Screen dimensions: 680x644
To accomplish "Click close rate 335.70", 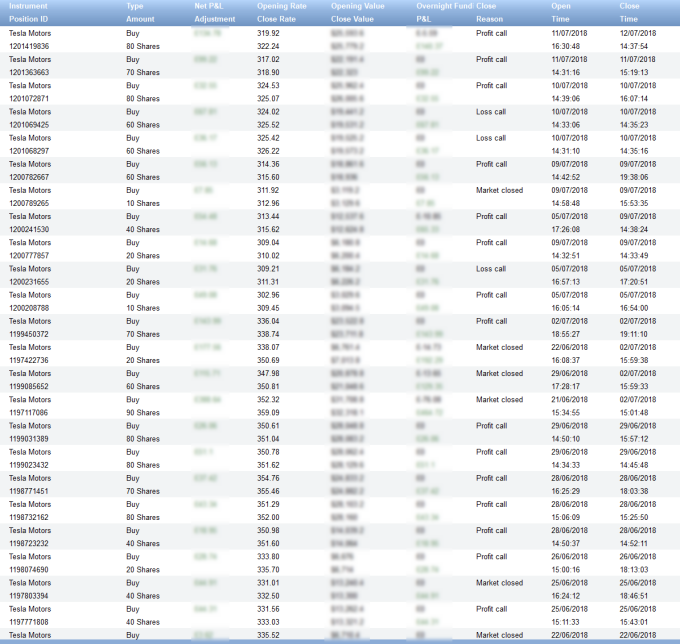I will click(268, 569).
